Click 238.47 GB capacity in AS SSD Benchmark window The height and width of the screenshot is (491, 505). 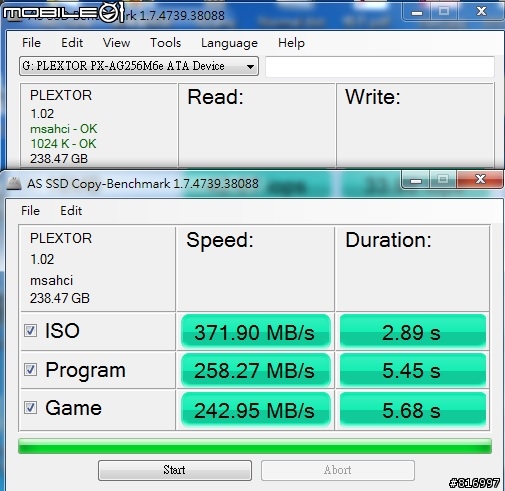tap(59, 159)
